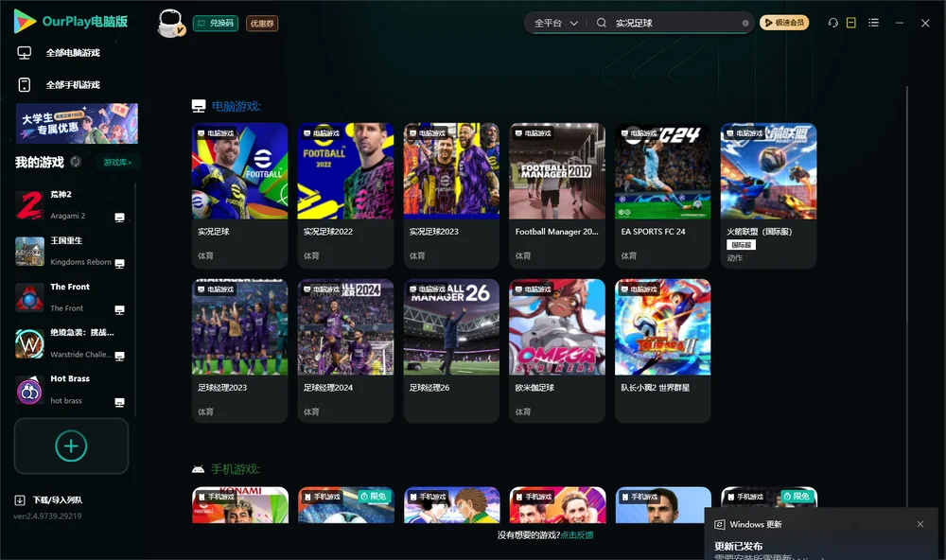Open the 实况足球2023 game card

pyautogui.click(x=451, y=196)
